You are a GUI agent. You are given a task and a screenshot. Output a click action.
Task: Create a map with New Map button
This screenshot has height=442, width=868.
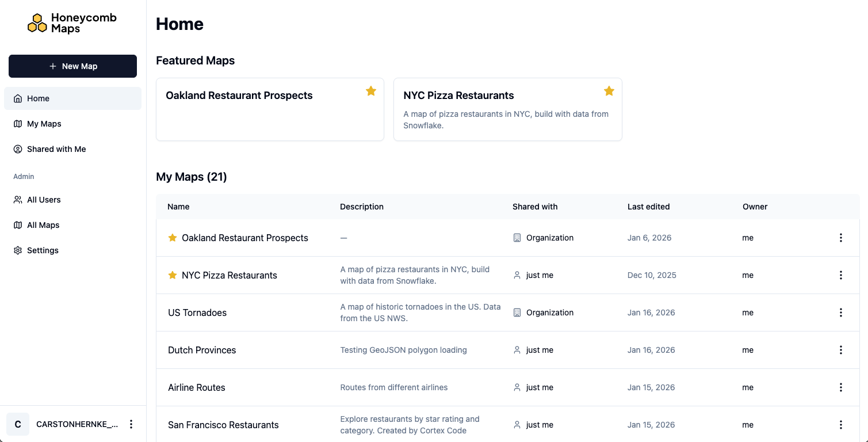pyautogui.click(x=72, y=66)
